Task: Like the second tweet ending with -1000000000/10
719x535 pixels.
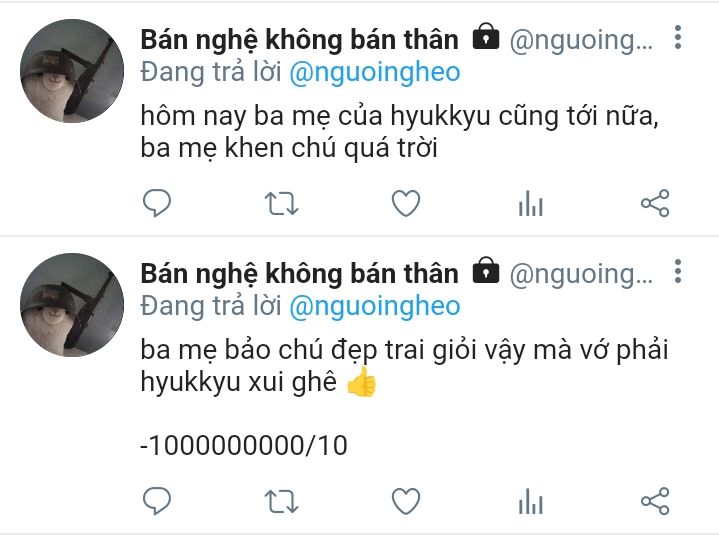Action: click(406, 501)
